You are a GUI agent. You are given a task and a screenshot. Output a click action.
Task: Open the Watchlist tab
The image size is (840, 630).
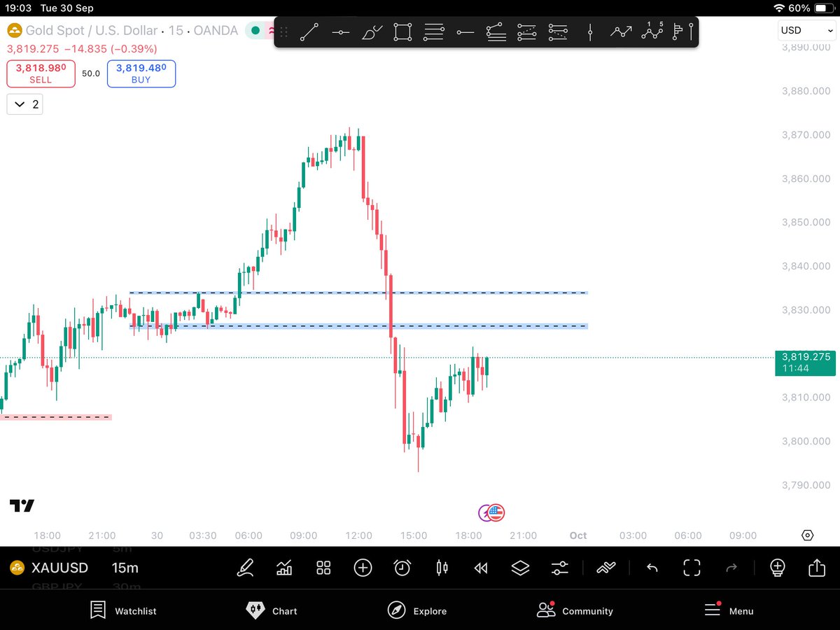123,610
